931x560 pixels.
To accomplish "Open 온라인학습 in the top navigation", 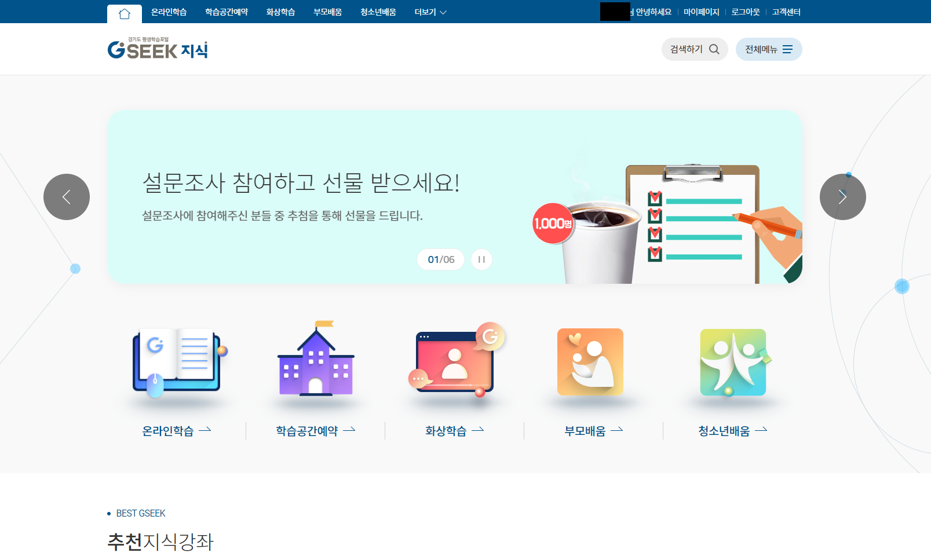I will click(169, 12).
